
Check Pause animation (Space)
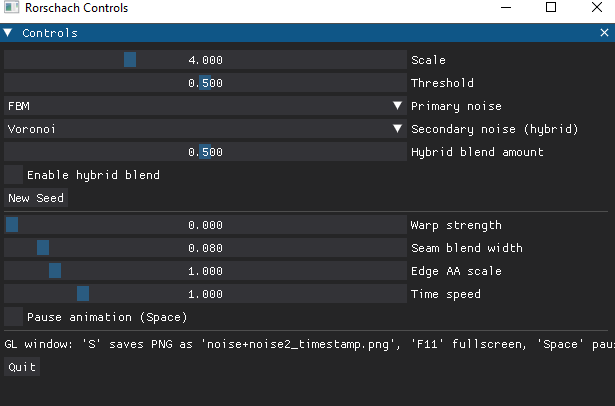(x=14, y=317)
